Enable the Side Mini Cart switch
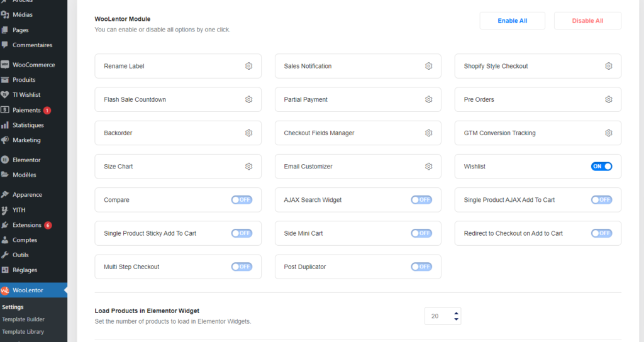The width and height of the screenshot is (644, 342). [421, 233]
